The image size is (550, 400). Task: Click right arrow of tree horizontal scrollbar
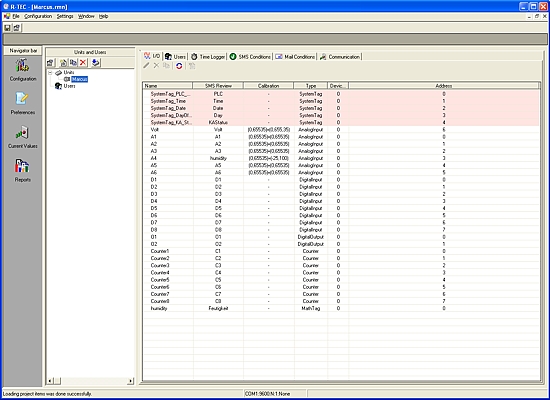click(x=131, y=381)
